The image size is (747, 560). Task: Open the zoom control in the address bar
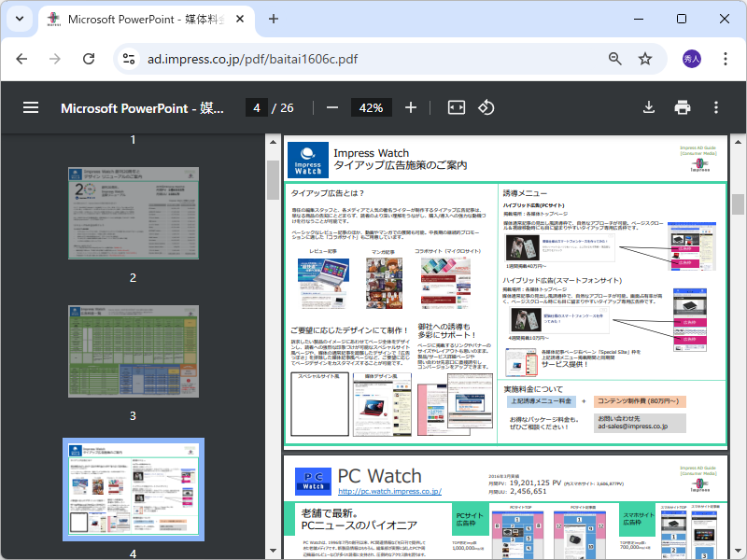(x=614, y=58)
